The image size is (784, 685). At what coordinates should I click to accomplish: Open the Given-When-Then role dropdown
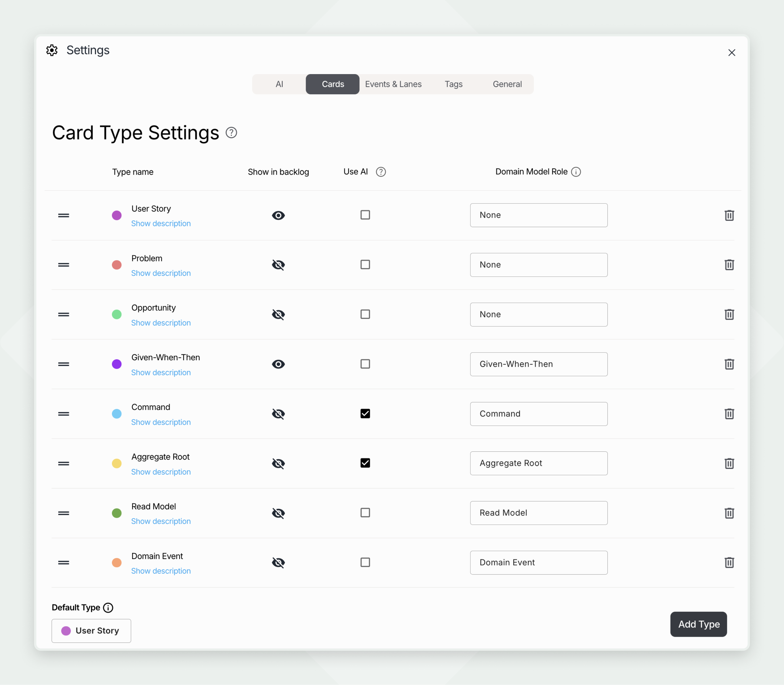click(x=539, y=364)
